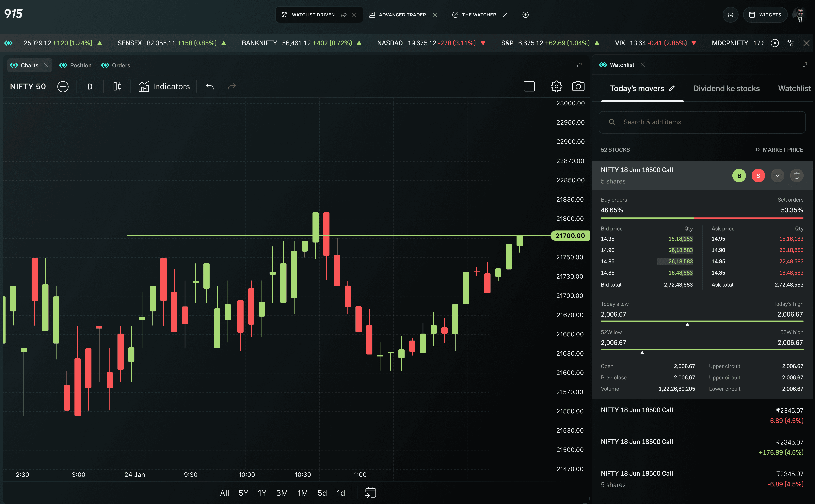Toggle MARKET PRICE display mode
The height and width of the screenshot is (504, 815).
coord(779,150)
